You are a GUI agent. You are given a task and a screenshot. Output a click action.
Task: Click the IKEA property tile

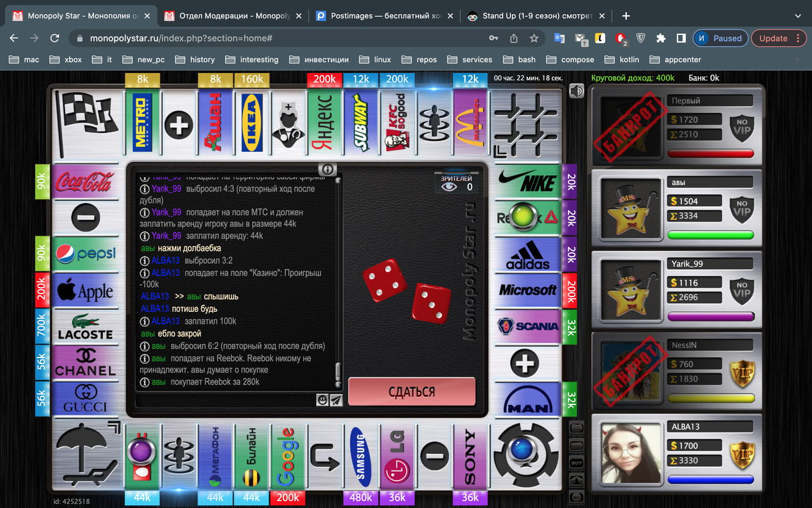[x=252, y=123]
